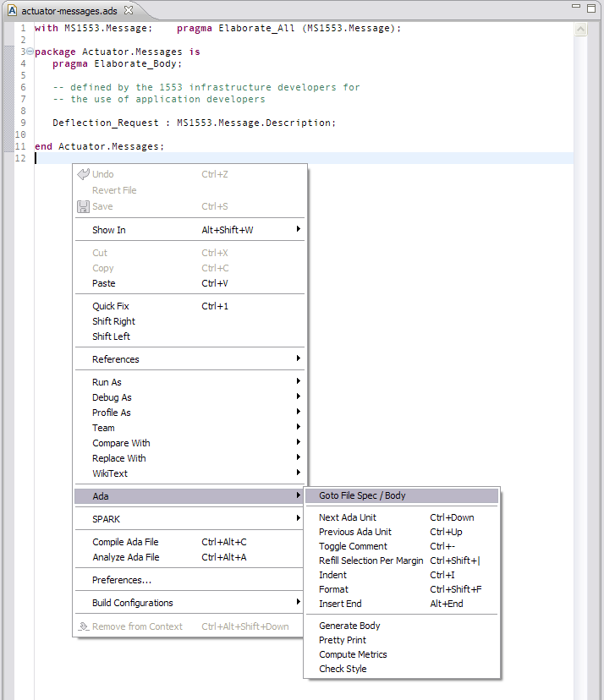The height and width of the screenshot is (700, 604).
Task: Select Shift Left menu entry
Action: pyautogui.click(x=189, y=336)
